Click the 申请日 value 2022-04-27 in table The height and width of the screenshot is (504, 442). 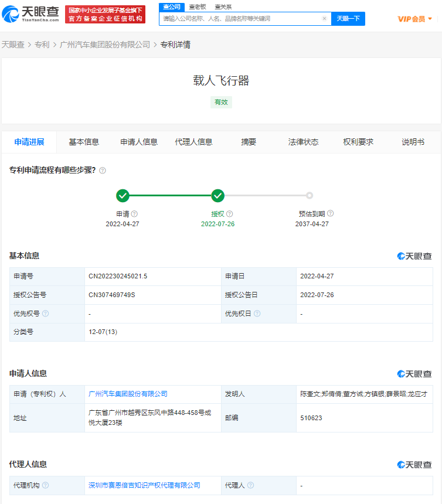(x=317, y=276)
